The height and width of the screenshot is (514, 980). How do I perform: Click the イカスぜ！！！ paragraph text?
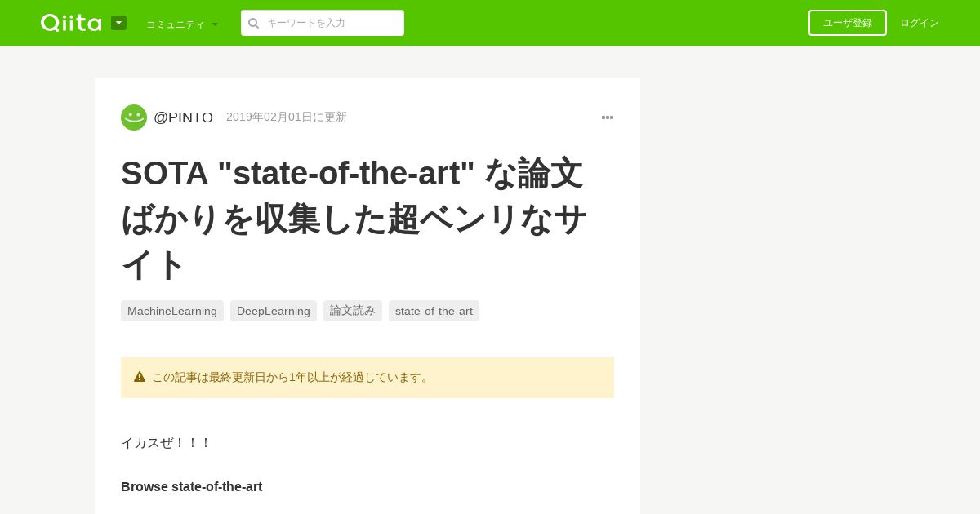[167, 442]
